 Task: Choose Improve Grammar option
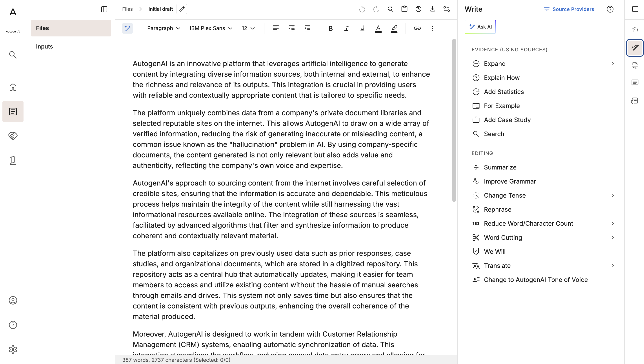coord(510,182)
